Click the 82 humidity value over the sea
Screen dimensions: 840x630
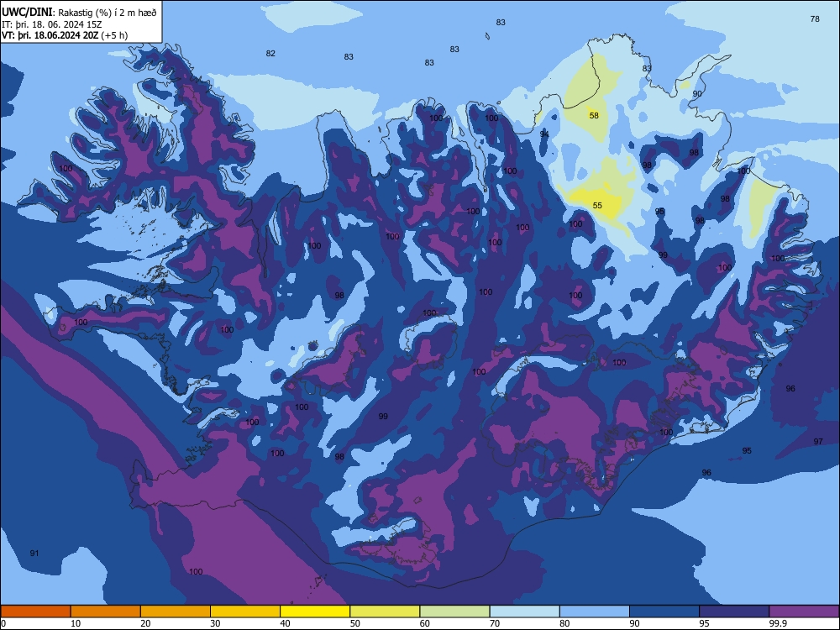270,53
